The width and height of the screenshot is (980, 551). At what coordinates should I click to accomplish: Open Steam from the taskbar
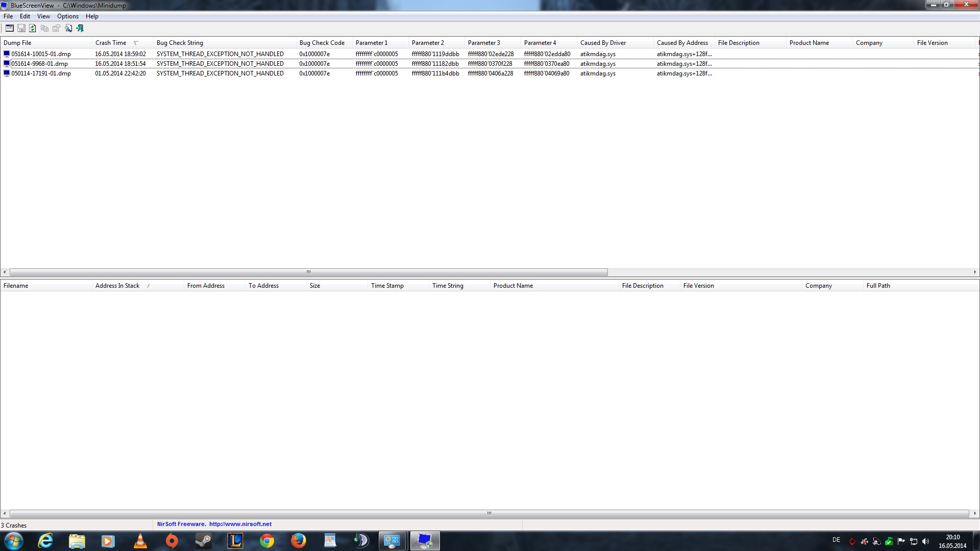point(203,541)
